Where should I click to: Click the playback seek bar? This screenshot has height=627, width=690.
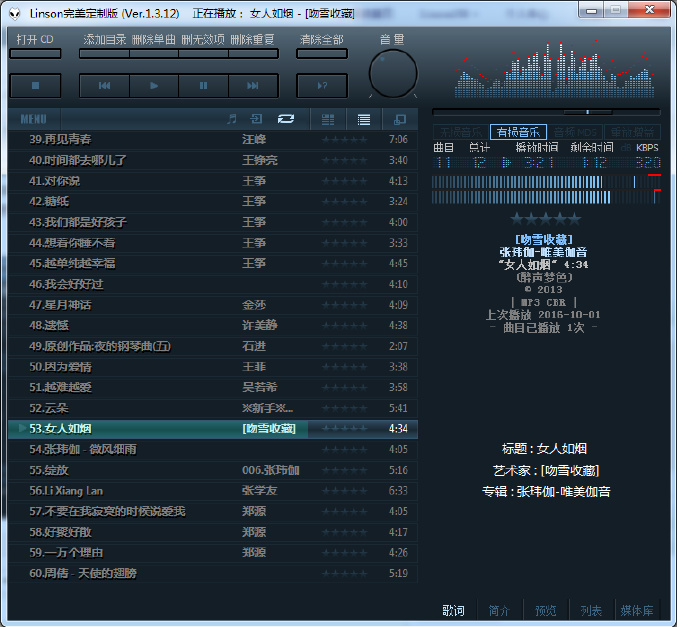[546, 112]
